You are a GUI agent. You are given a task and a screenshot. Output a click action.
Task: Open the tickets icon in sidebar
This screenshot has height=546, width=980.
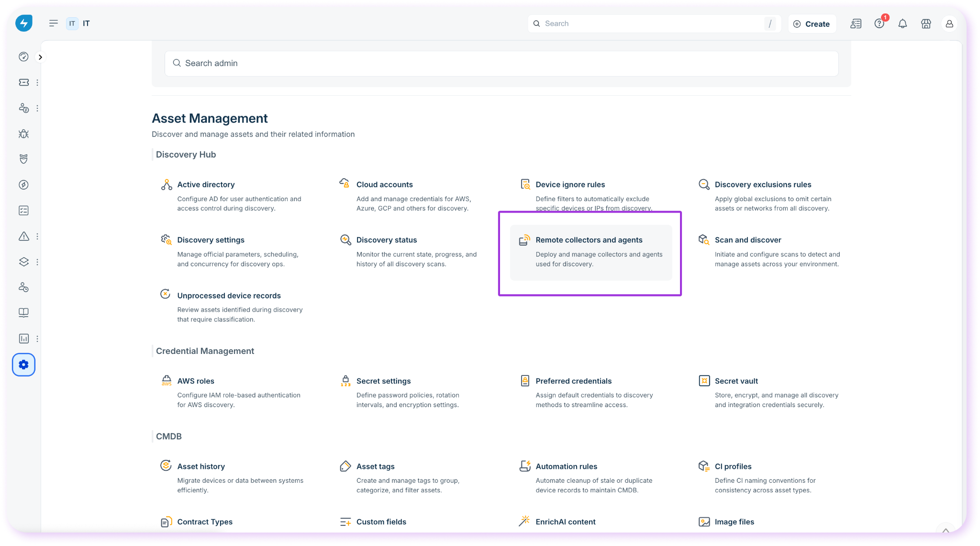pyautogui.click(x=23, y=82)
